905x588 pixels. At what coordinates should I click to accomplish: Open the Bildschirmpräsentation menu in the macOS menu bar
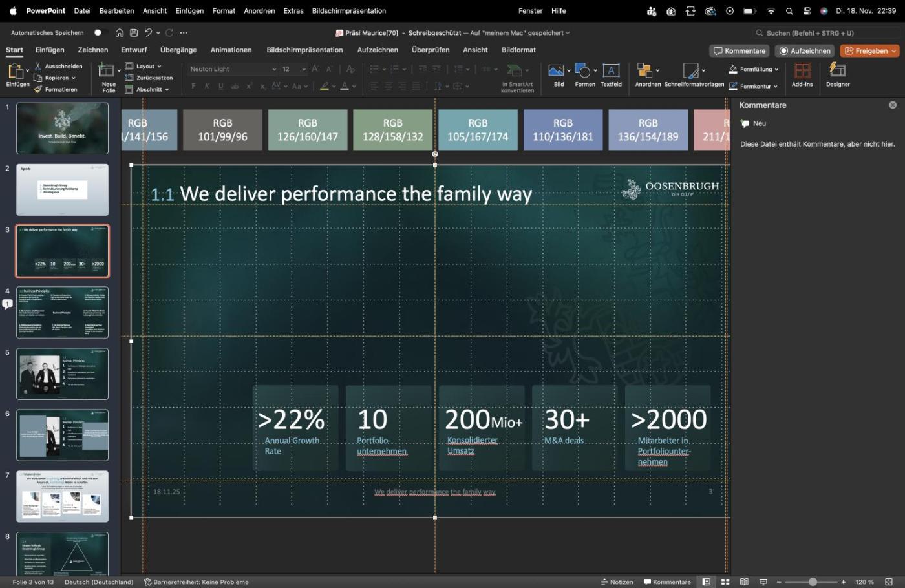click(x=348, y=11)
